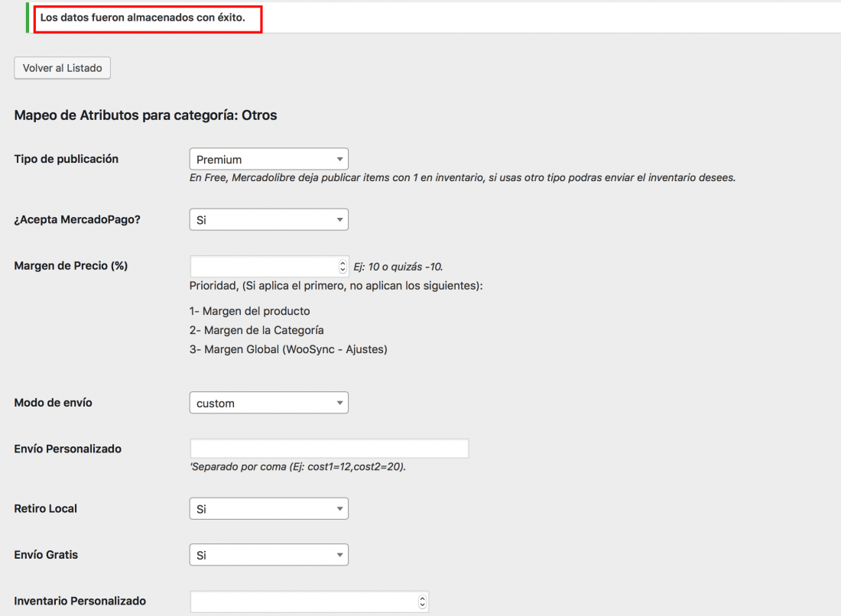
Task: Click the Margen de Precio stepper arrows
Action: coord(343,267)
